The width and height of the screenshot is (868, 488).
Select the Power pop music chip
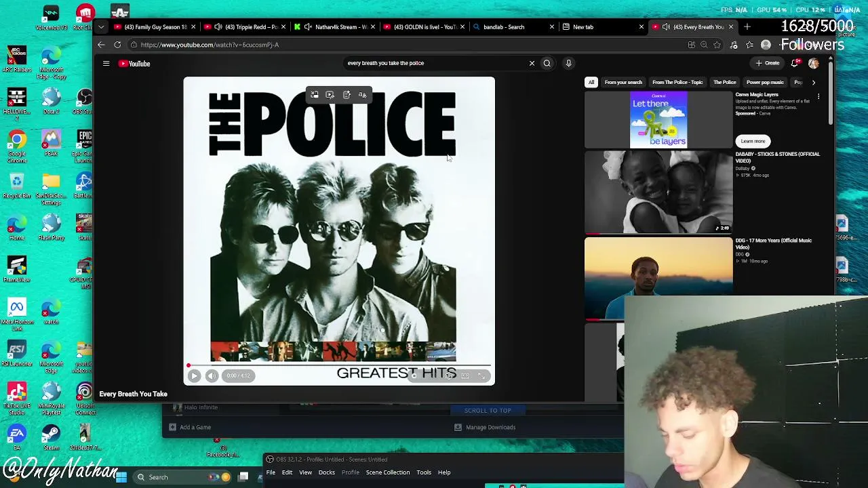point(765,82)
